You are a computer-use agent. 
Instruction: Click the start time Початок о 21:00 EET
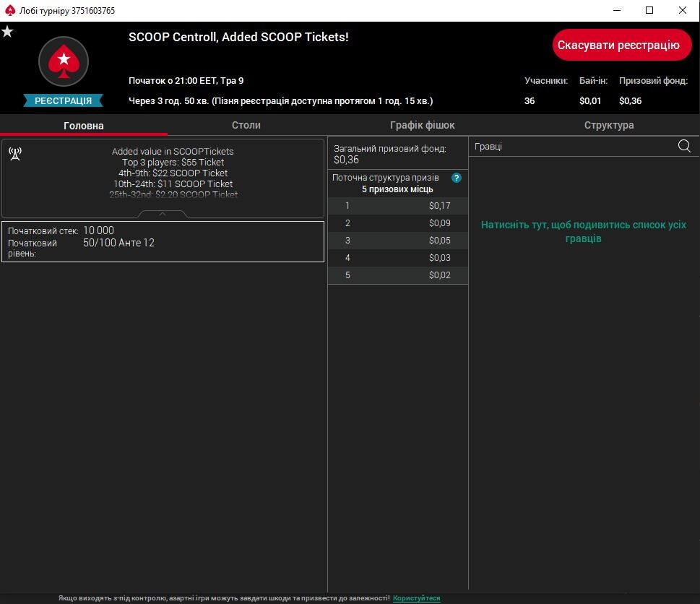point(186,81)
